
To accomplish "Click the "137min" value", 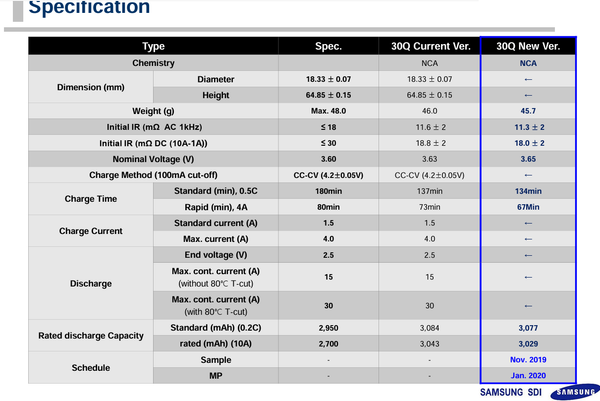I will (430, 191).
